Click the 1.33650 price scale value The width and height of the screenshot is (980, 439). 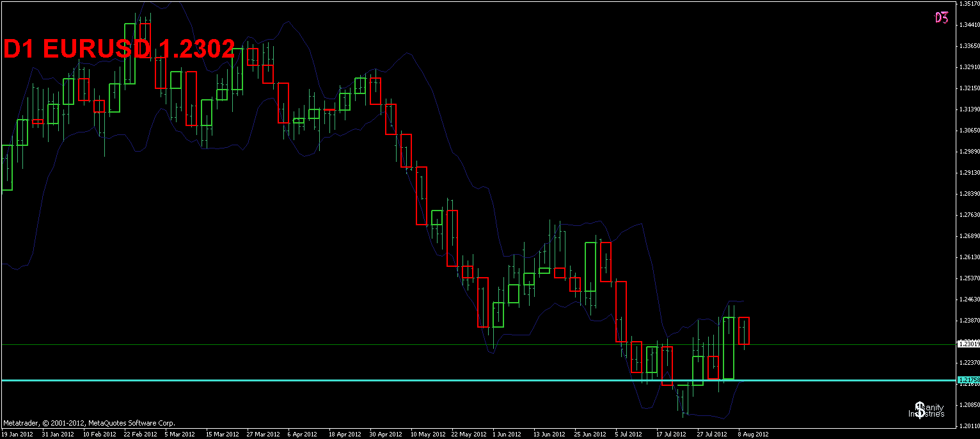coord(970,46)
